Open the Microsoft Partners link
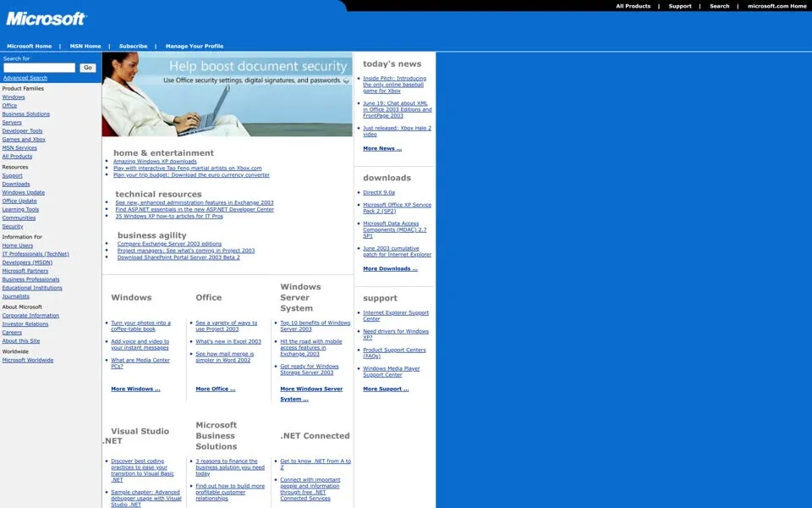Viewport: 812px width, 508px height. point(25,271)
